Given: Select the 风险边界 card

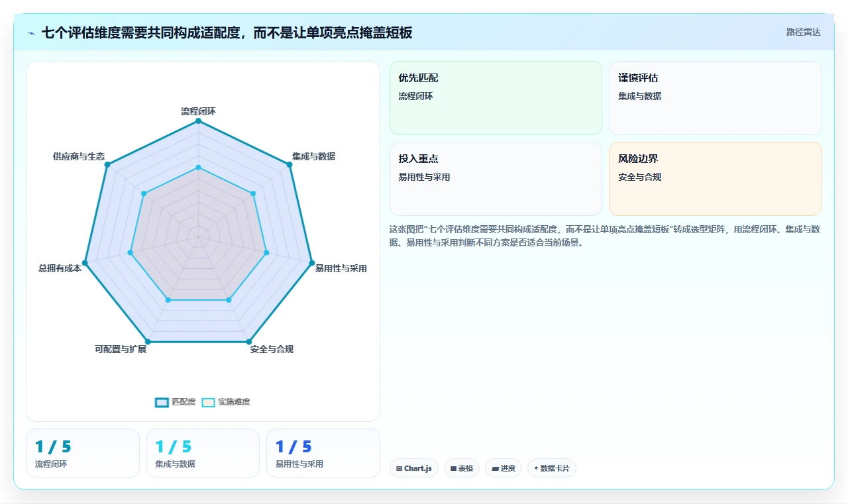Looking at the screenshot, I should point(715,179).
